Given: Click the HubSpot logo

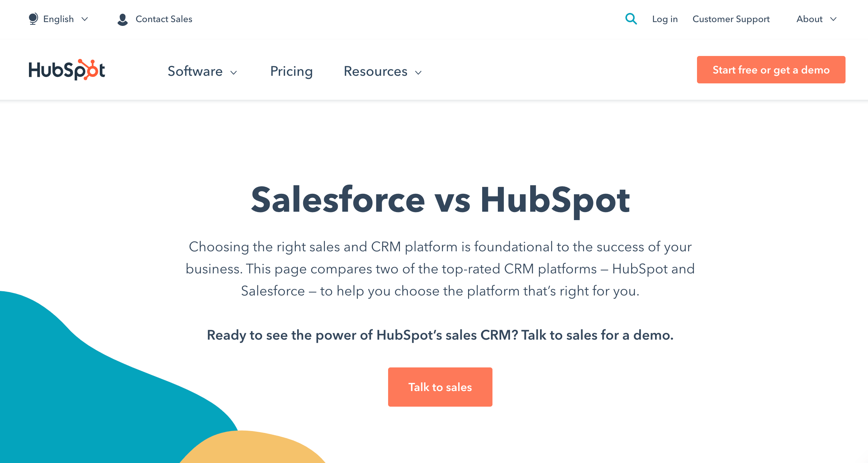Looking at the screenshot, I should pyautogui.click(x=67, y=70).
